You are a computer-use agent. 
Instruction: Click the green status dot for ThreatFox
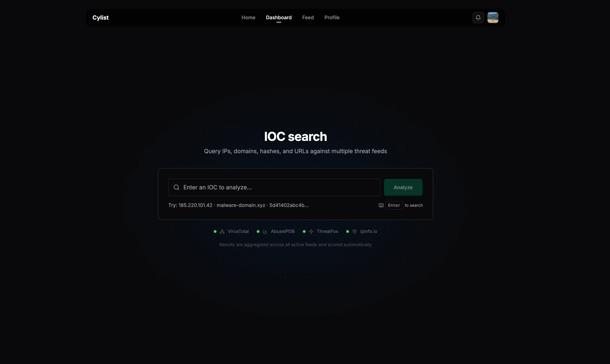click(304, 231)
